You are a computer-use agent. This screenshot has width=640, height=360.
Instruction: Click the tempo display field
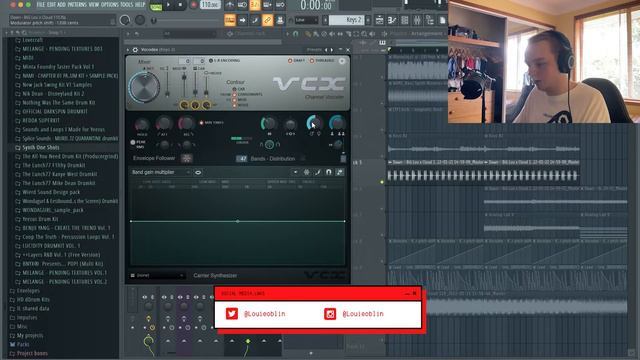[x=211, y=5]
